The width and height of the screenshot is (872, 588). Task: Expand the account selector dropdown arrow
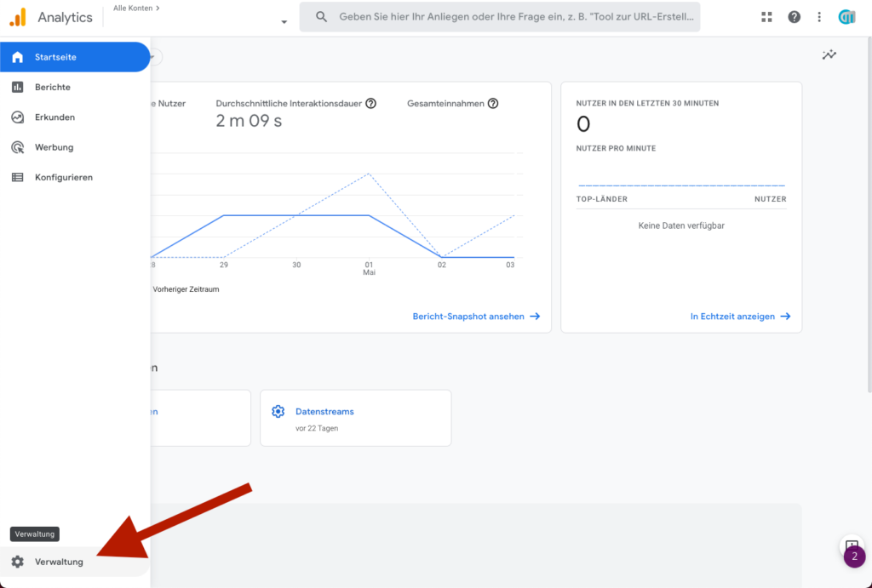click(284, 22)
